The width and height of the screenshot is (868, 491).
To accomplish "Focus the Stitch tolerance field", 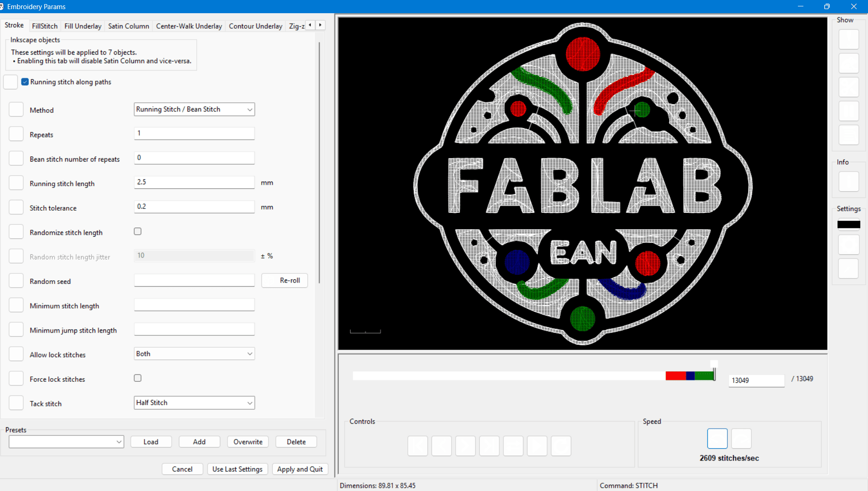I will 194,207.
